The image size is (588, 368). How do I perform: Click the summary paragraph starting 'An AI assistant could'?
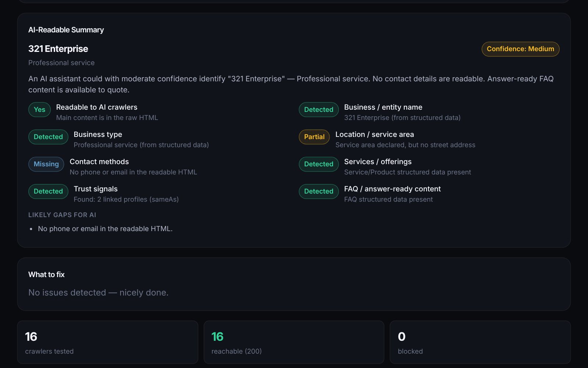291,84
